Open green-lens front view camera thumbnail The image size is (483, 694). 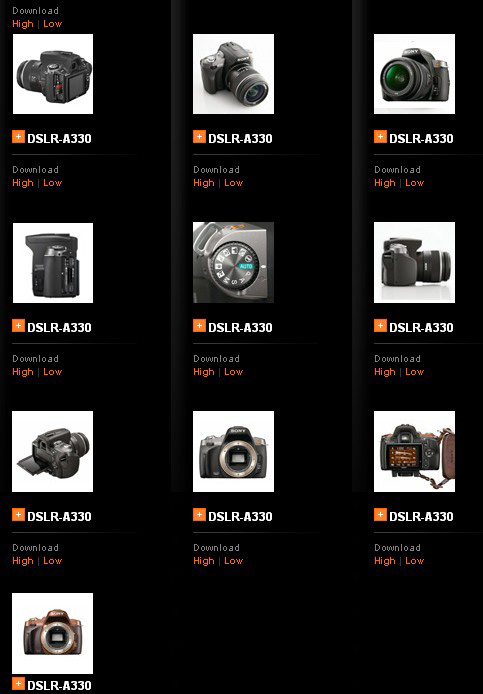[414, 74]
